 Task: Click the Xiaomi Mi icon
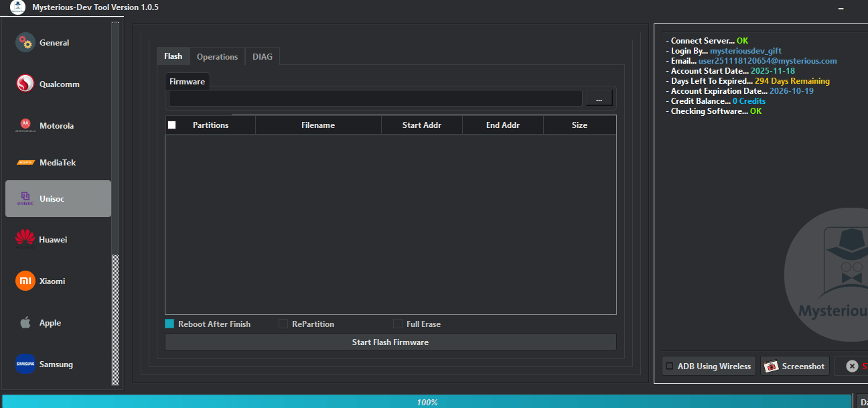[x=25, y=281]
